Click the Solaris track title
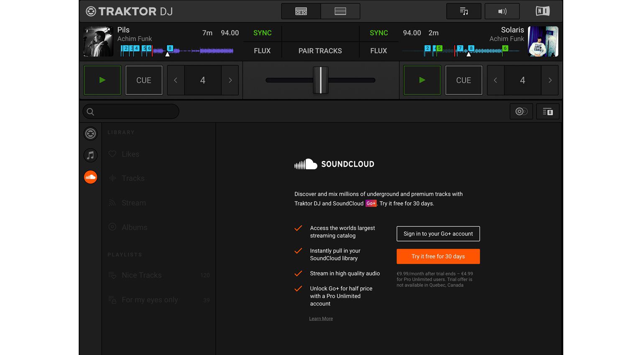Screen dimensions: 644x355 click(x=512, y=30)
